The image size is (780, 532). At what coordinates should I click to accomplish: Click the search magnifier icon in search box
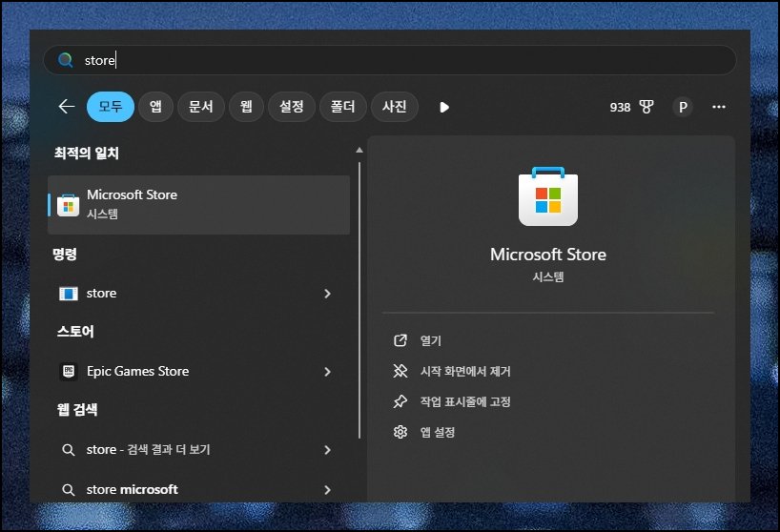(65, 60)
